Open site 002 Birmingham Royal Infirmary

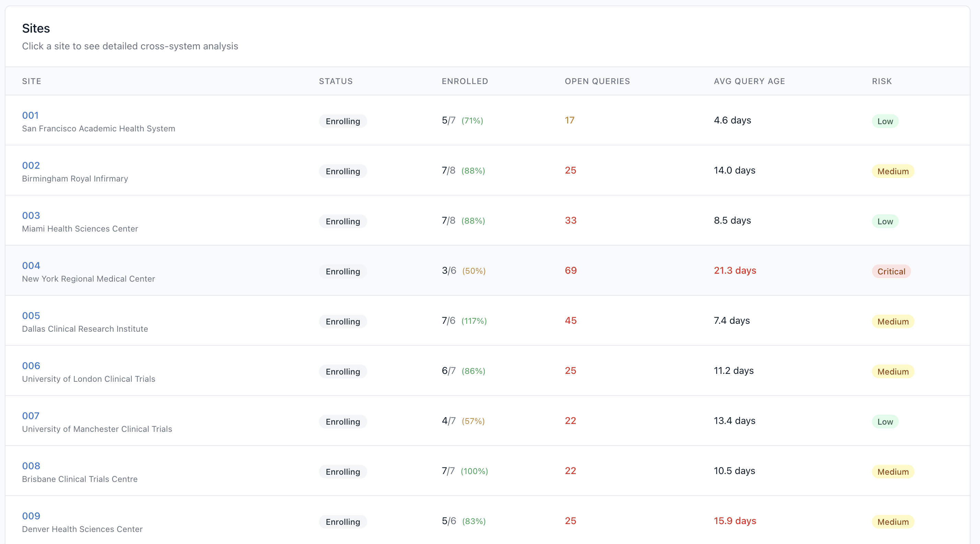31,165
